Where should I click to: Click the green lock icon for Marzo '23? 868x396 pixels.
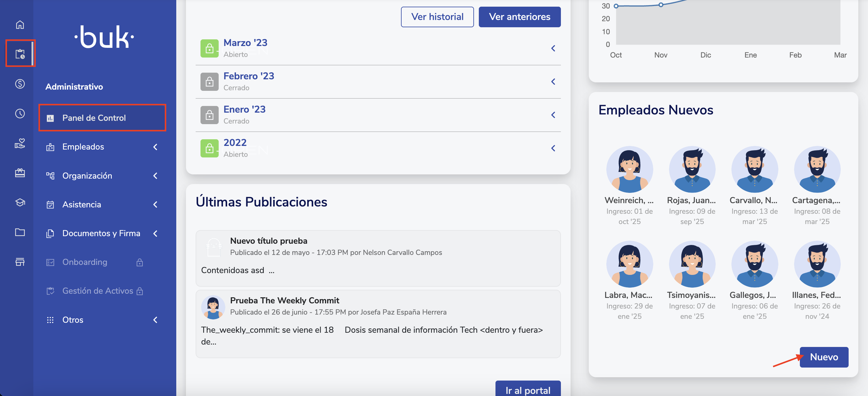click(209, 48)
